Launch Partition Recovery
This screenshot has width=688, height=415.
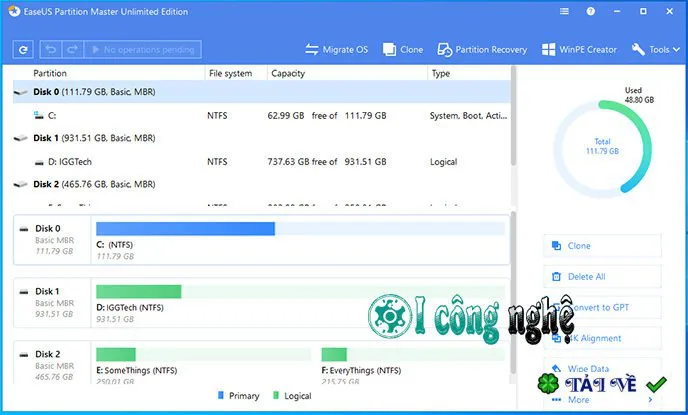(x=482, y=50)
